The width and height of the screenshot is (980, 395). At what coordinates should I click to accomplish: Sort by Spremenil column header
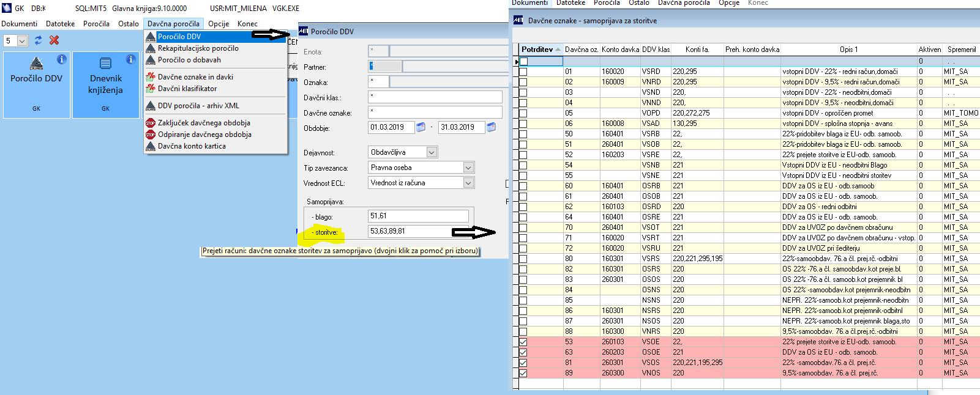coord(961,50)
